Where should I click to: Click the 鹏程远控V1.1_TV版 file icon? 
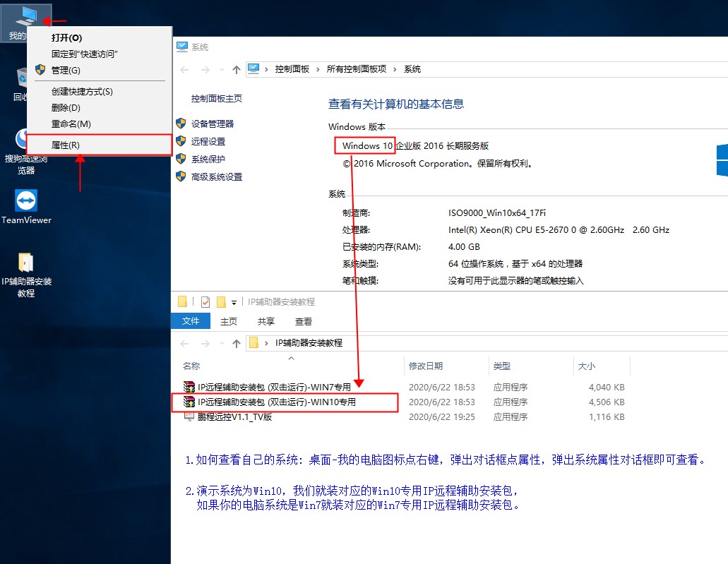189,416
